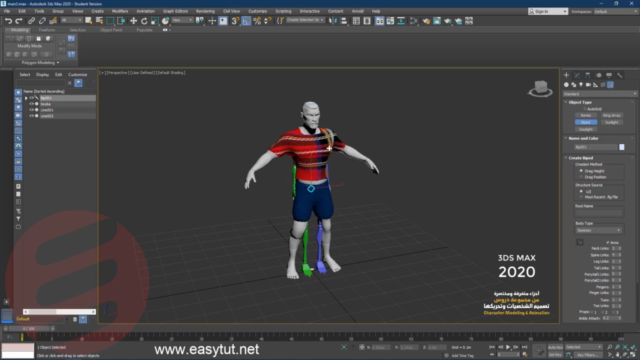Image resolution: width=640 pixels, height=360 pixels.
Task: Select the Select Object tool
Action: 89,21
